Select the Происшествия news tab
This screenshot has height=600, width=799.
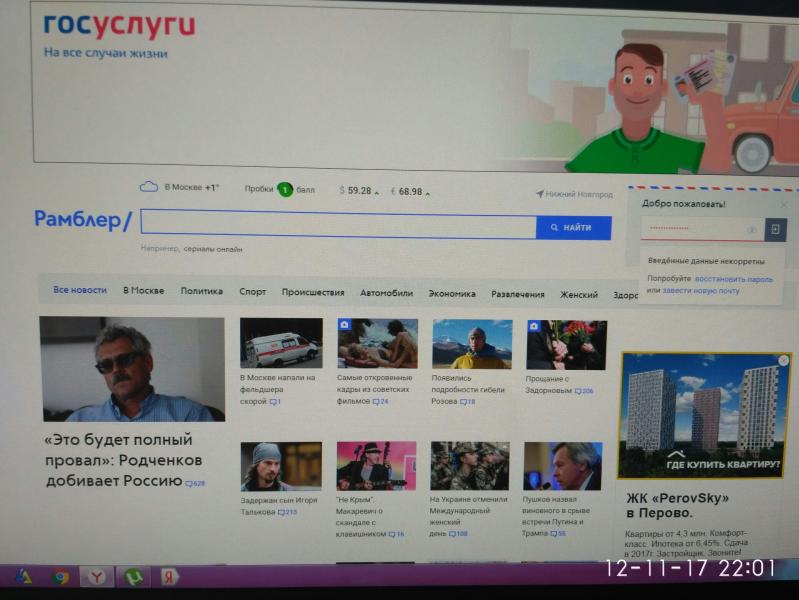click(313, 293)
